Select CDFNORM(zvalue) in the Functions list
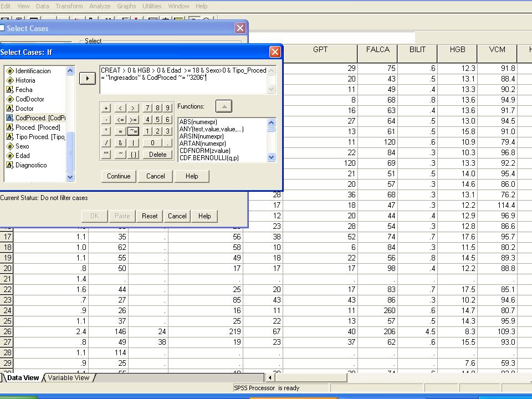532x399 pixels. [x=205, y=151]
